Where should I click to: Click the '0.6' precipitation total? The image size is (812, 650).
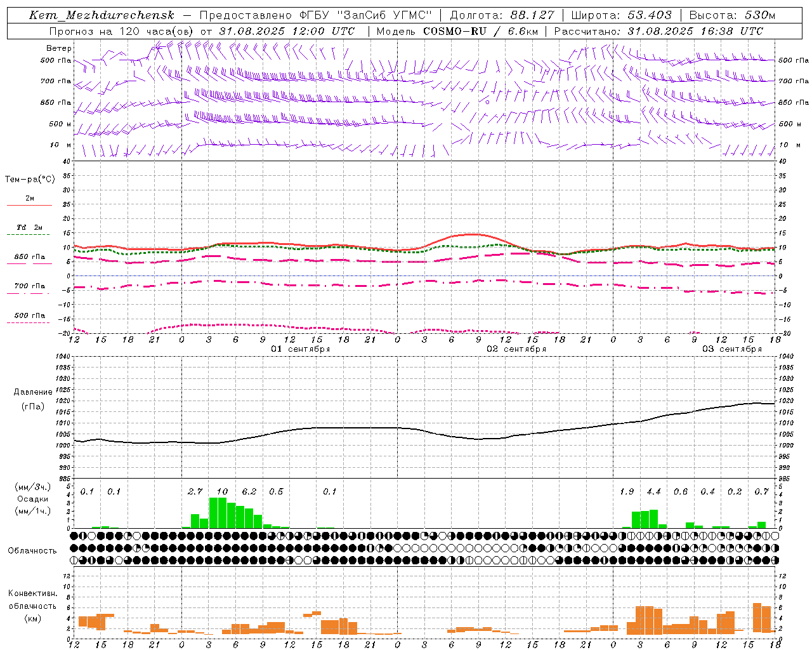[681, 492]
